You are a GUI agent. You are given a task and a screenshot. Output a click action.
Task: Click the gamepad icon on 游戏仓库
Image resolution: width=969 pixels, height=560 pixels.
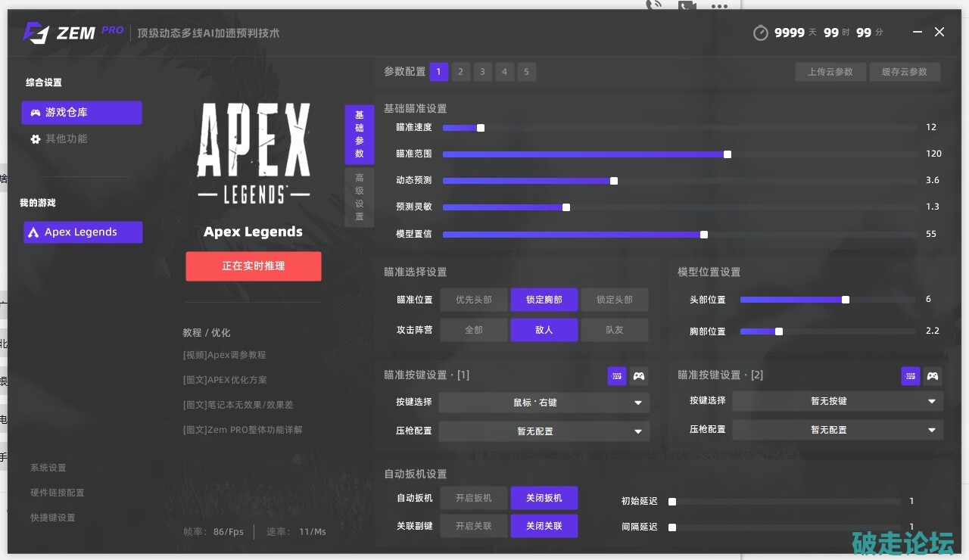tap(35, 113)
